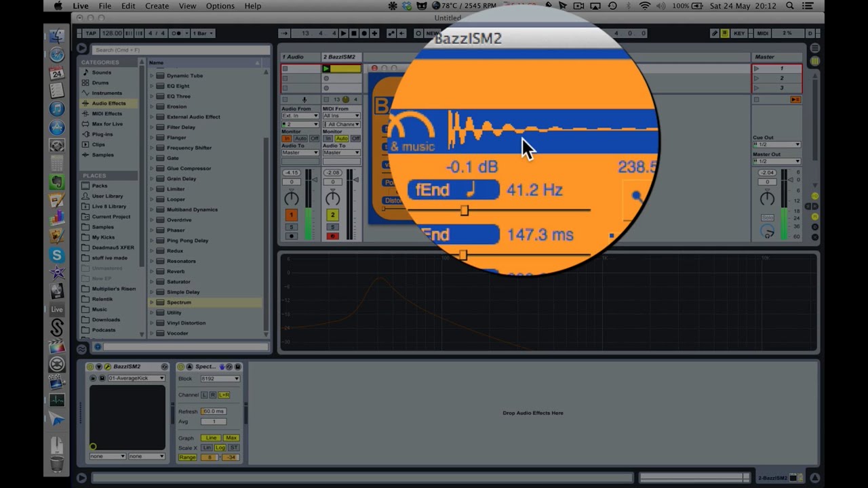Viewport: 868px width, 488px height.
Task: Launch the clip on track 2 BazzISM2
Action: pos(326,68)
